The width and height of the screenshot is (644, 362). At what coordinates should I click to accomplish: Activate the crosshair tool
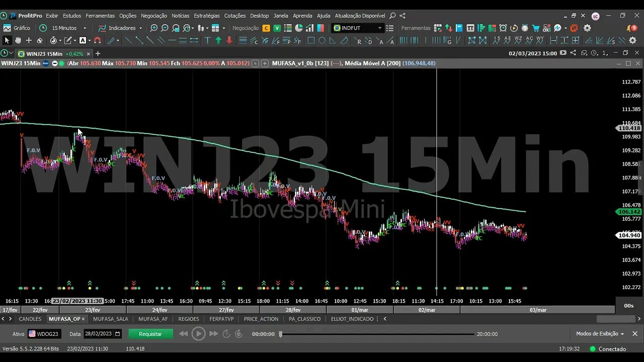(29, 40)
